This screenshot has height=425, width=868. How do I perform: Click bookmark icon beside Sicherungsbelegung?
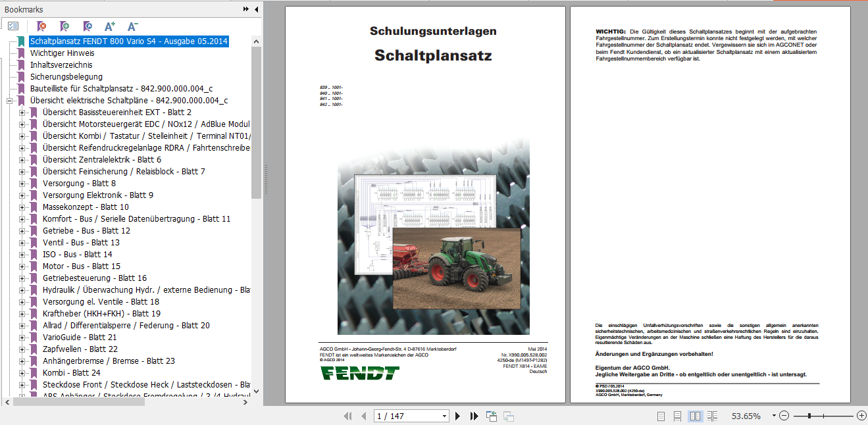pyautogui.click(x=21, y=77)
